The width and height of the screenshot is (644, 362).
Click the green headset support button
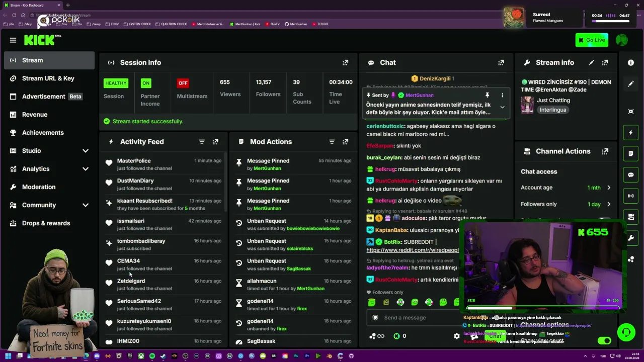coord(626,332)
